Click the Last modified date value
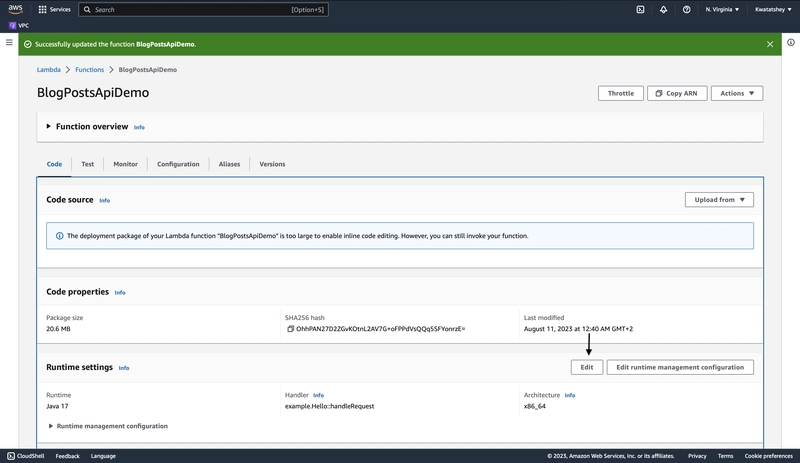The height and width of the screenshot is (463, 800). point(578,329)
